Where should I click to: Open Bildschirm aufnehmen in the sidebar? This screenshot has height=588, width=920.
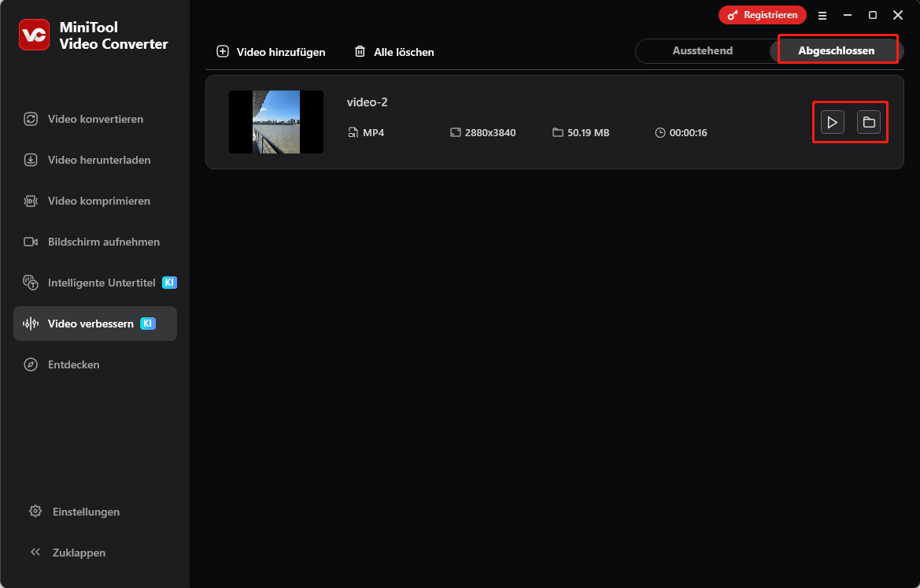coord(95,242)
